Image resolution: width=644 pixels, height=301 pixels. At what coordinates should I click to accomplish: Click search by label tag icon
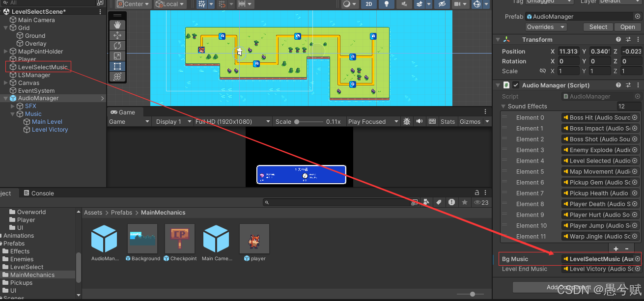(x=439, y=202)
